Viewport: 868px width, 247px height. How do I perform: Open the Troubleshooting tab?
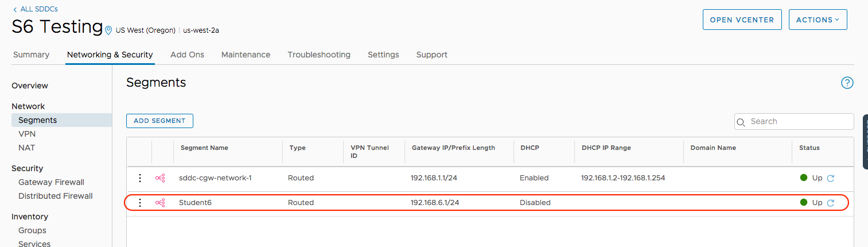point(319,55)
